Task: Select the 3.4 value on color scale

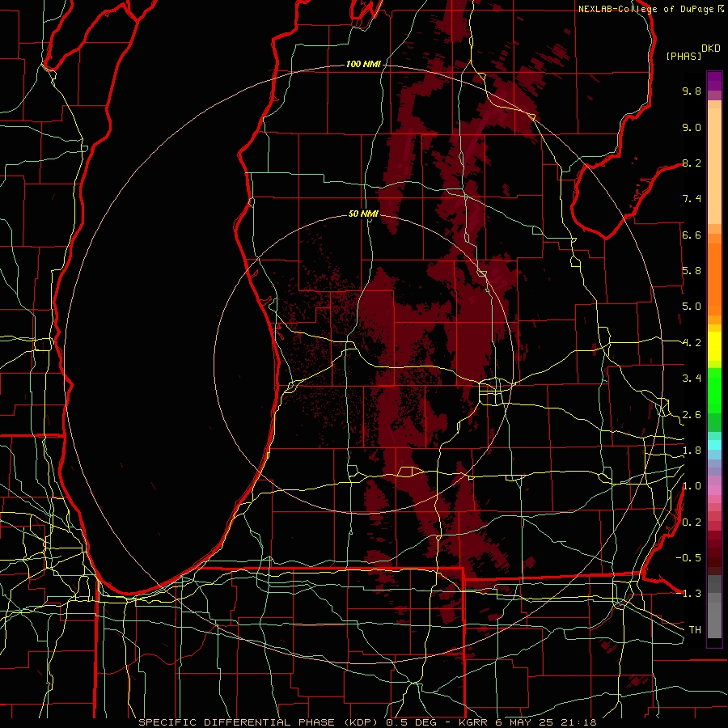Action: tap(692, 379)
